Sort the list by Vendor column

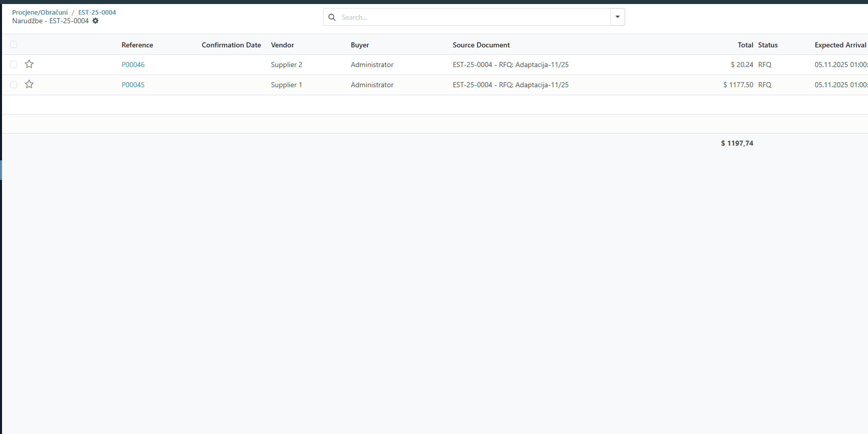282,45
